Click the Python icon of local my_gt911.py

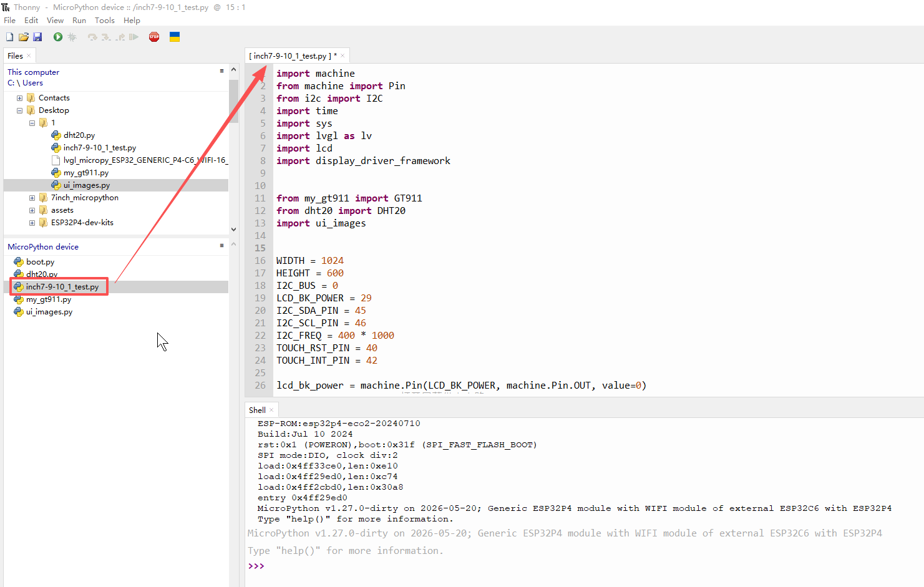pos(56,173)
